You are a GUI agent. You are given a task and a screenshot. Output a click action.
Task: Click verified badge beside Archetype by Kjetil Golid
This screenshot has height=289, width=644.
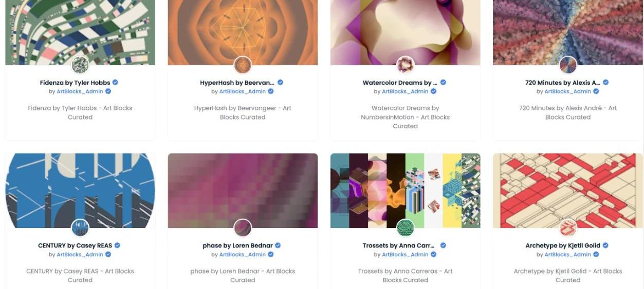pos(605,245)
